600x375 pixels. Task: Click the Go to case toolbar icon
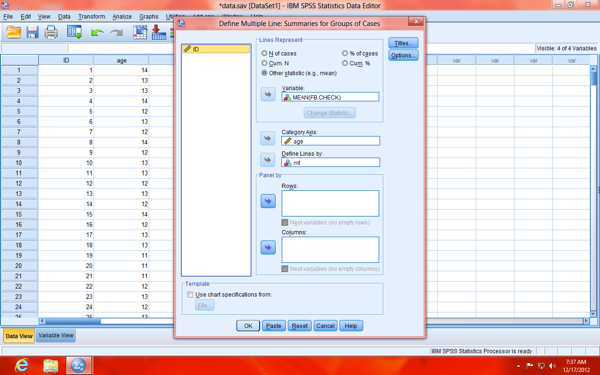coord(140,32)
